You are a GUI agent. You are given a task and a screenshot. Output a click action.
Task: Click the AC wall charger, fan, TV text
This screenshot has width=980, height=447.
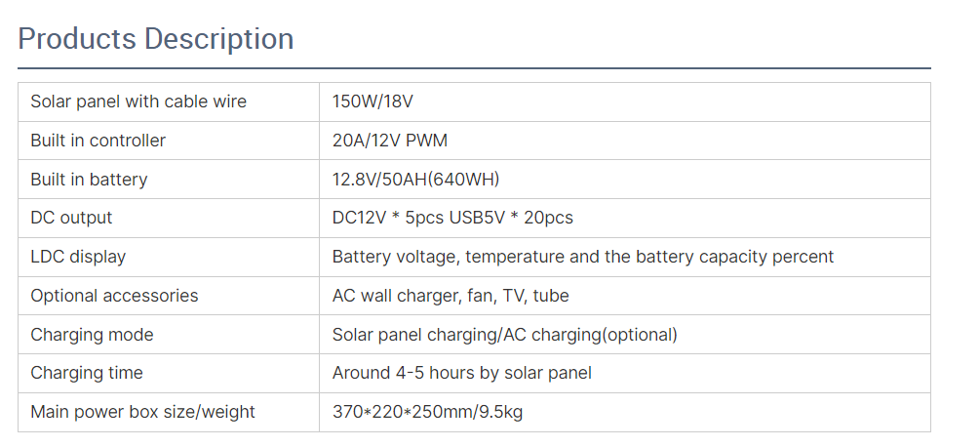451,296
